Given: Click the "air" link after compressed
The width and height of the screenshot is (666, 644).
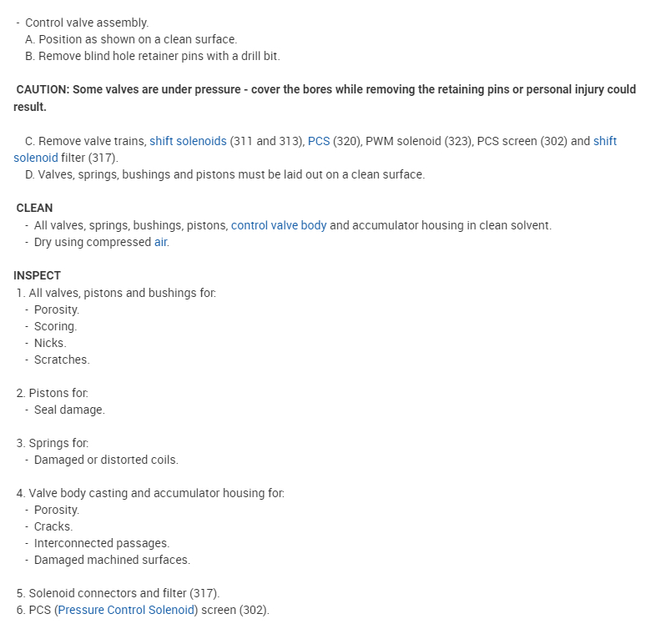Looking at the screenshot, I should point(161,242).
